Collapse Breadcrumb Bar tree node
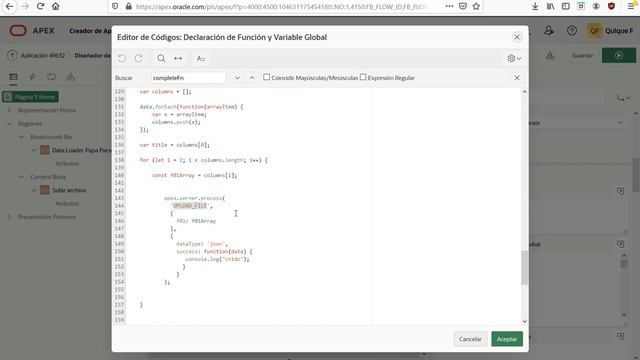This screenshot has width=640, height=360. pos(21,137)
